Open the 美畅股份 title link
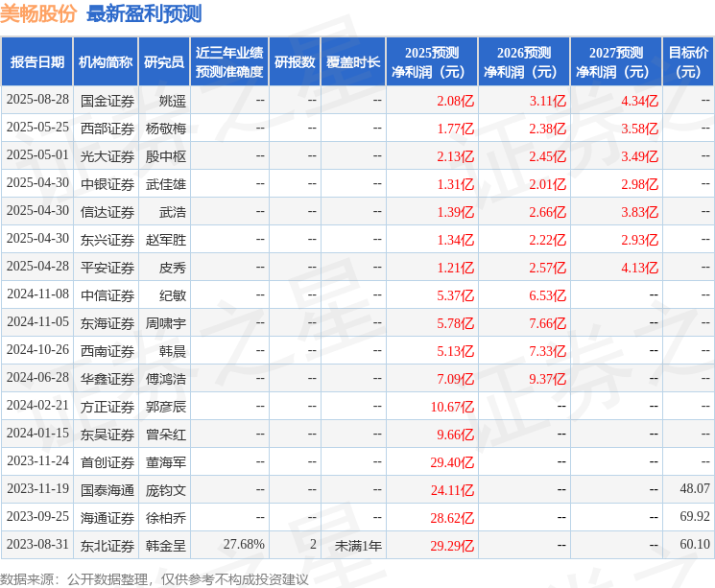Viewport: 715px width, 588px height. pos(37,13)
